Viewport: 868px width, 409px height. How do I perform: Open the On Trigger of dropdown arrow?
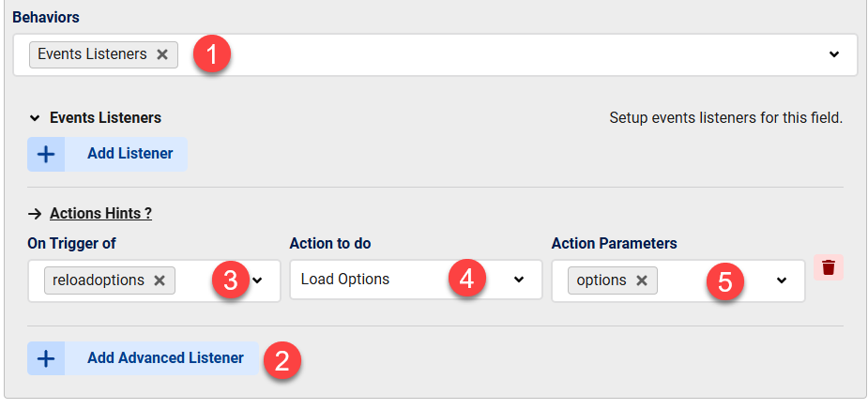click(257, 280)
